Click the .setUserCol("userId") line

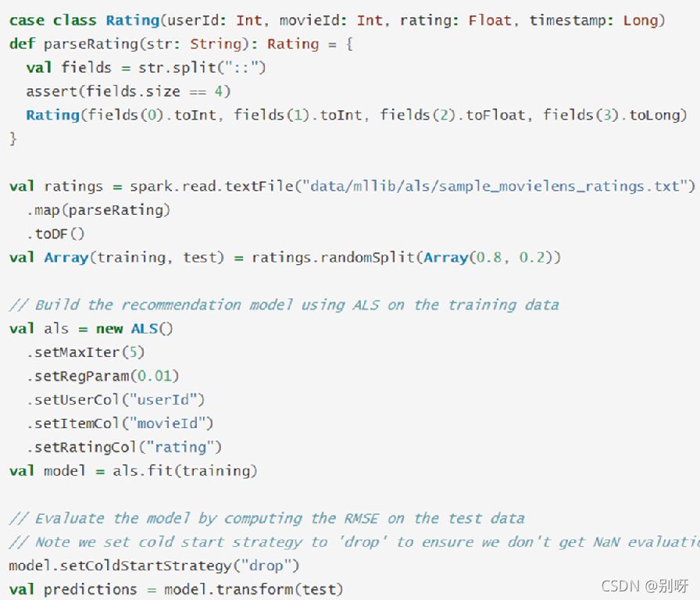pos(115,399)
